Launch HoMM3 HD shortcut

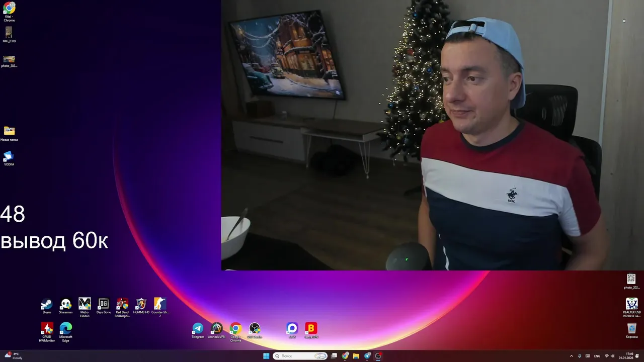point(141,306)
